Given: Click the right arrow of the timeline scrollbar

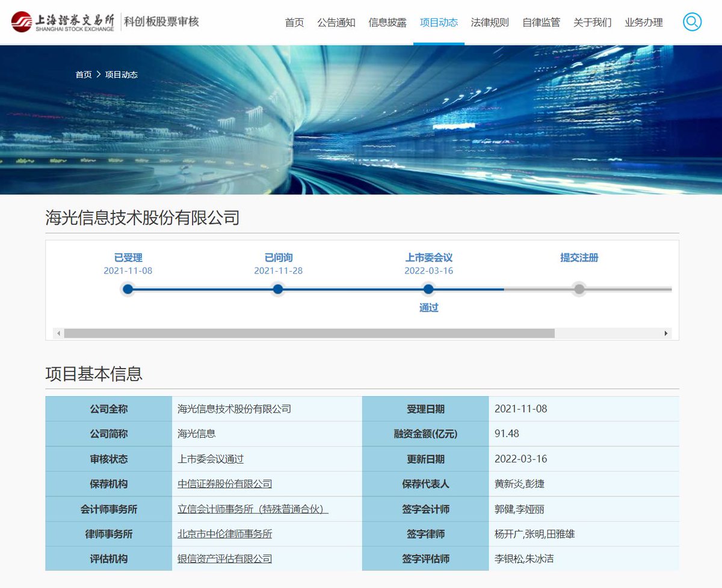Looking at the screenshot, I should tap(667, 332).
